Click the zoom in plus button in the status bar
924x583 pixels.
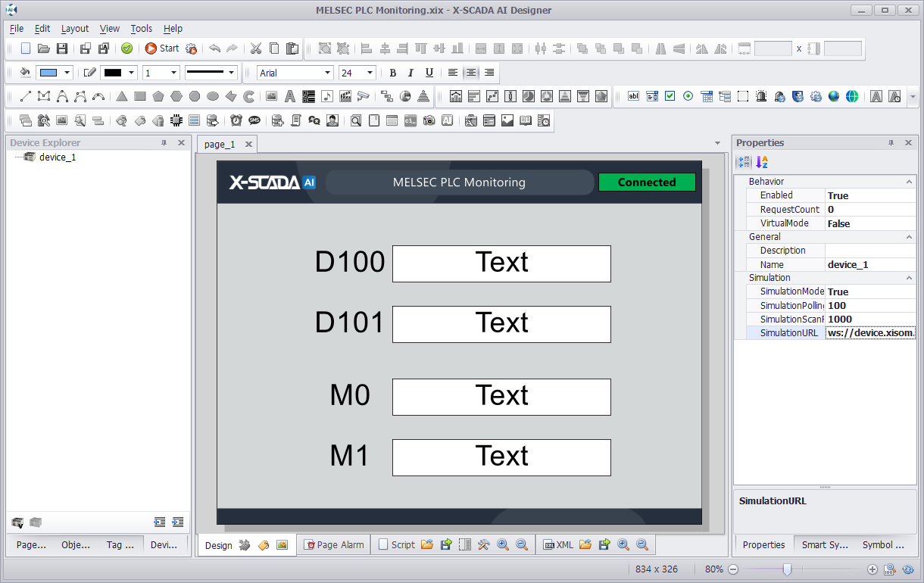pos(872,569)
